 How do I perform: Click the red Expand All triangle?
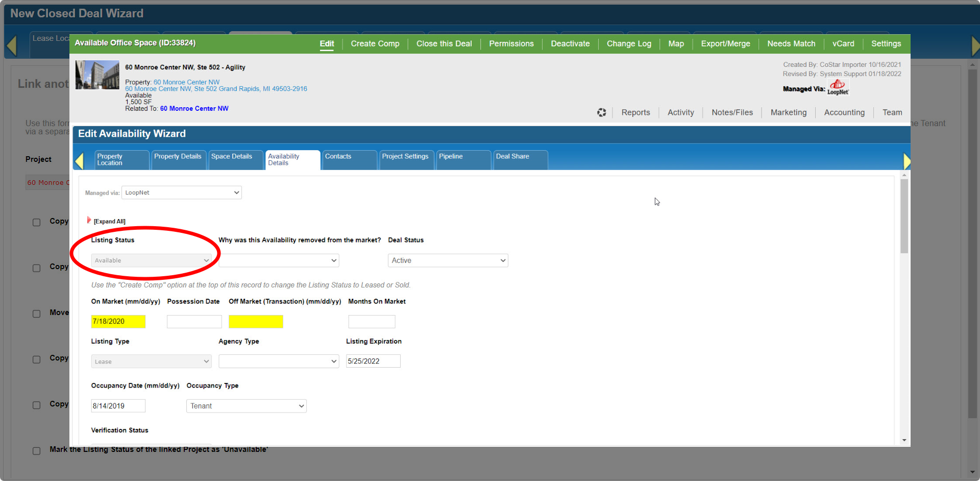(89, 220)
